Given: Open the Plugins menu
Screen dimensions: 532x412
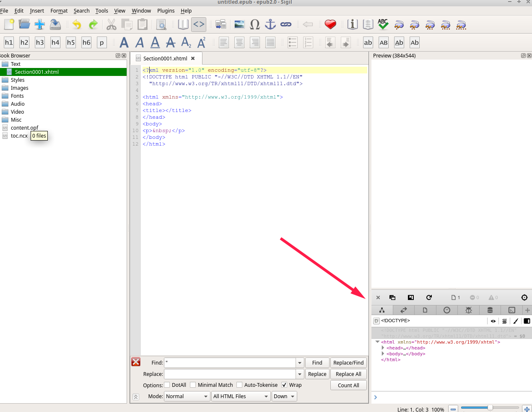Looking at the screenshot, I should (166, 11).
